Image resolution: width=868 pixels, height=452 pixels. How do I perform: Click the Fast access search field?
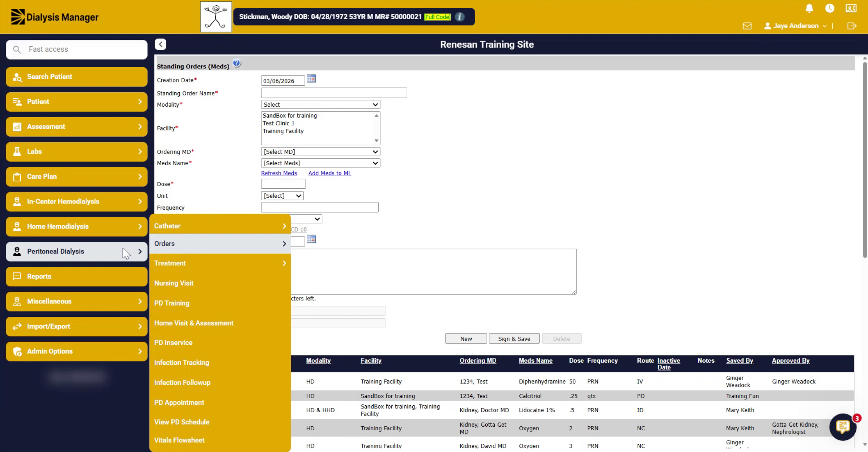coord(77,50)
